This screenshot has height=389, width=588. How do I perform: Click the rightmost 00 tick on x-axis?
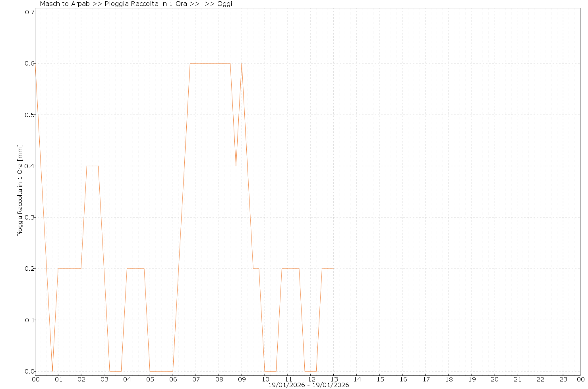pos(580,379)
